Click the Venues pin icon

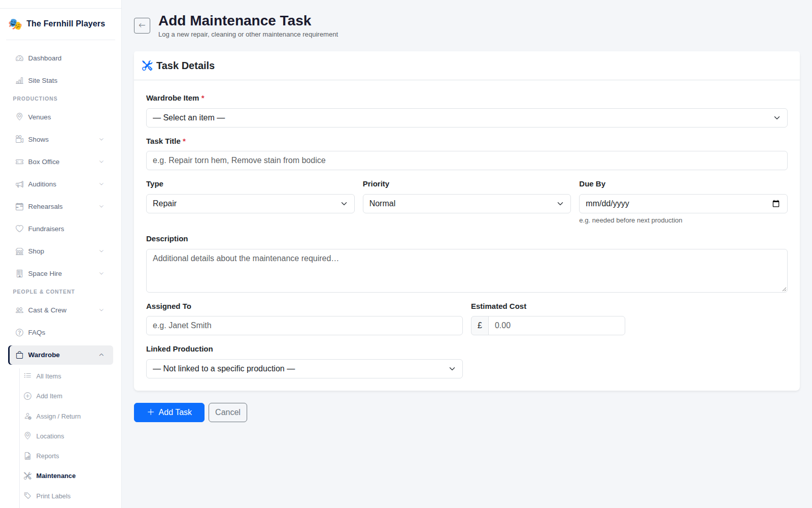[19, 117]
